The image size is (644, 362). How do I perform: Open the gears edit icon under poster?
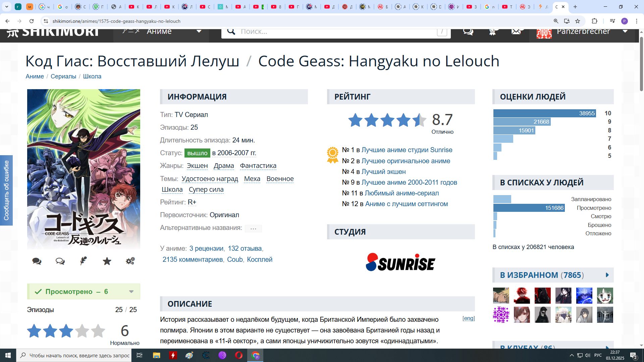(x=130, y=261)
